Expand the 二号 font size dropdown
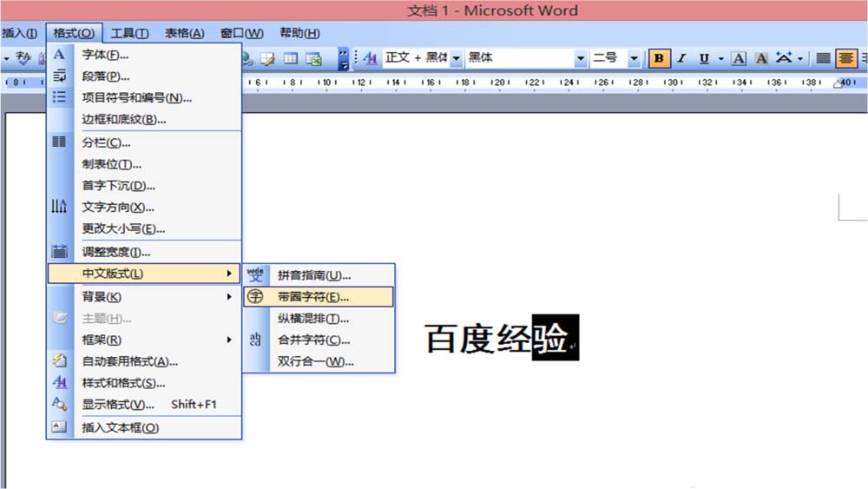 tap(634, 58)
